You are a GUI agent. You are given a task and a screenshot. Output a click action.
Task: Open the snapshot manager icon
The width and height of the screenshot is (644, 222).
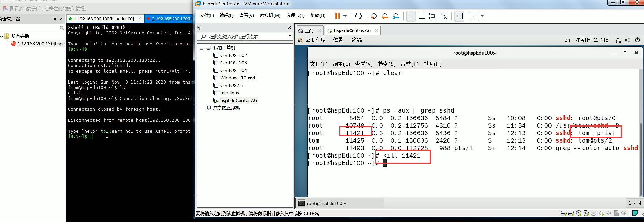pos(396,16)
